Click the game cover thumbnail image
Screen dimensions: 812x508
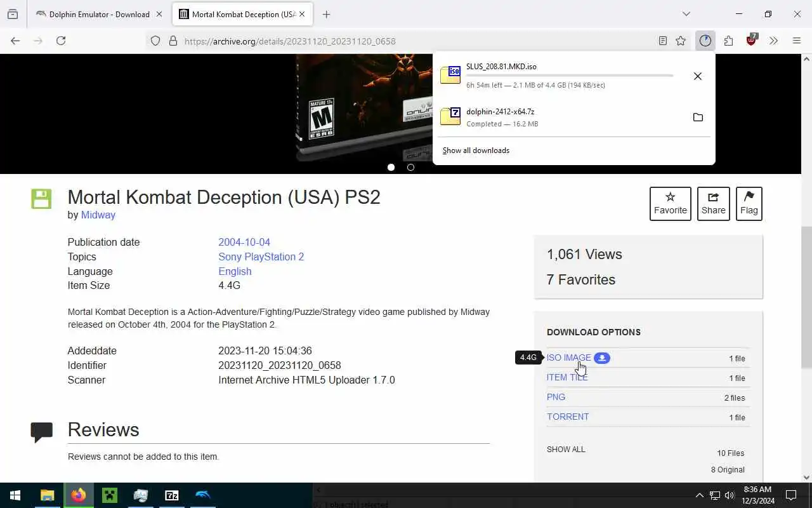click(365, 108)
